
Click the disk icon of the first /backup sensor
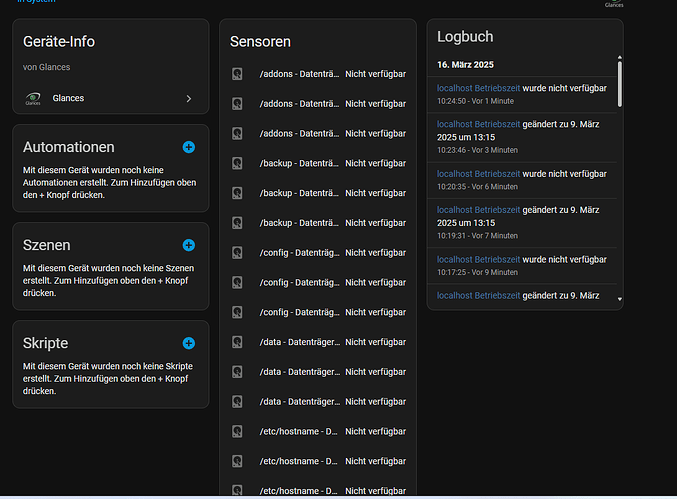[x=237, y=163]
